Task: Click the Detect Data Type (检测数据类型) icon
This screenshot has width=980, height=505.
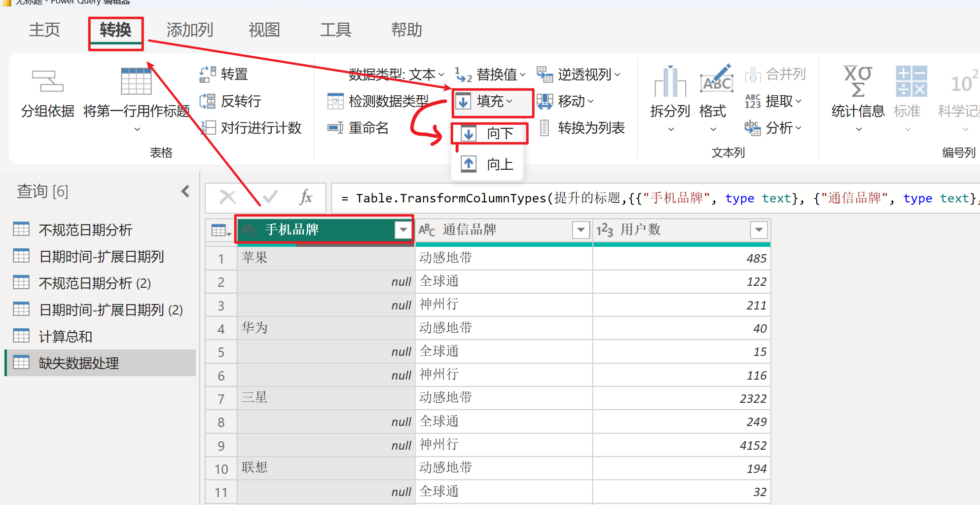Action: [x=335, y=101]
